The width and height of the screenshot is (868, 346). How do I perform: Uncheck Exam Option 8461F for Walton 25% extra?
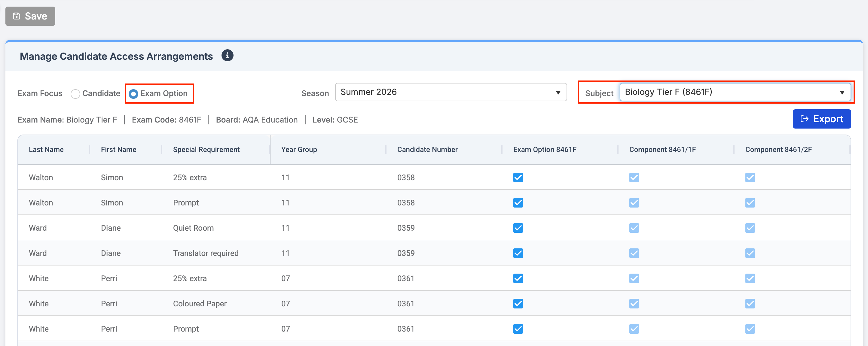click(518, 178)
